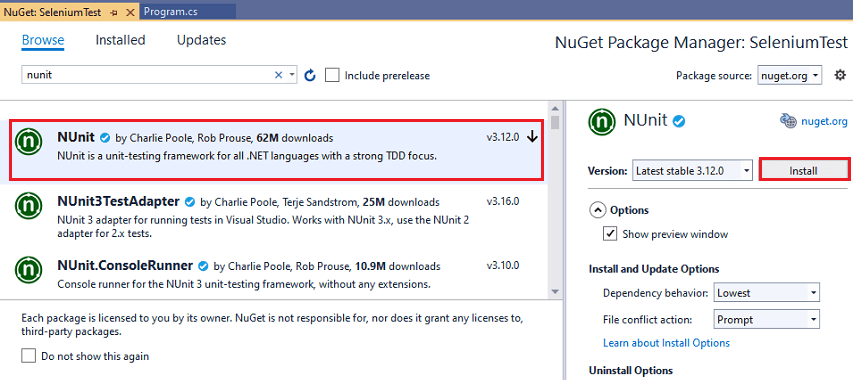This screenshot has width=853, height=380.
Task: Click the Install button
Action: coord(803,171)
